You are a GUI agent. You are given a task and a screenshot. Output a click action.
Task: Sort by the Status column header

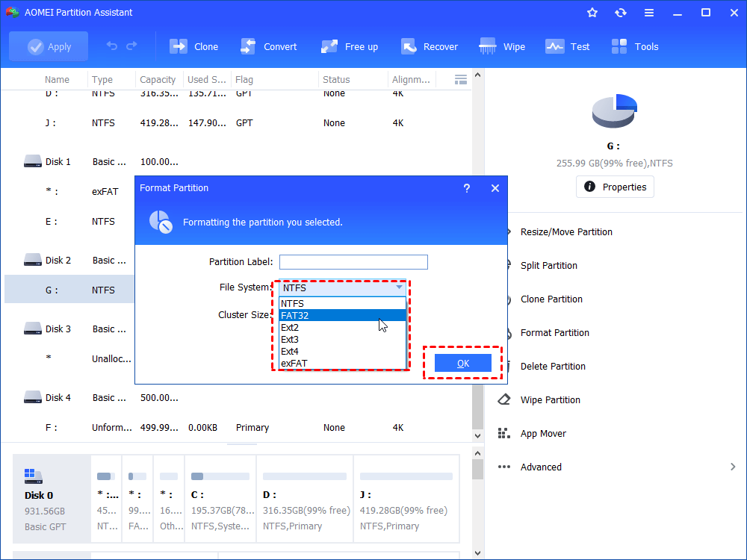click(336, 80)
